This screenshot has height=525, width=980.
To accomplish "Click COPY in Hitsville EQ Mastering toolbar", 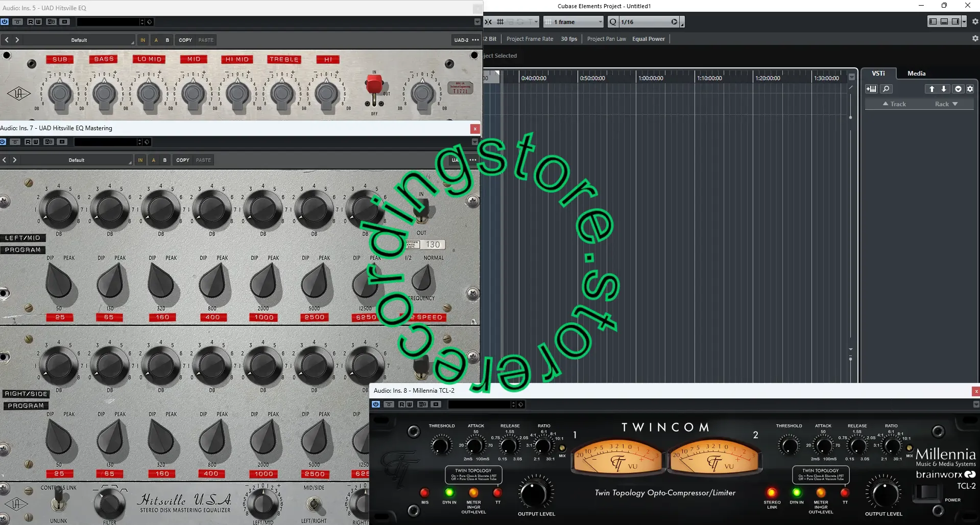I will (183, 160).
